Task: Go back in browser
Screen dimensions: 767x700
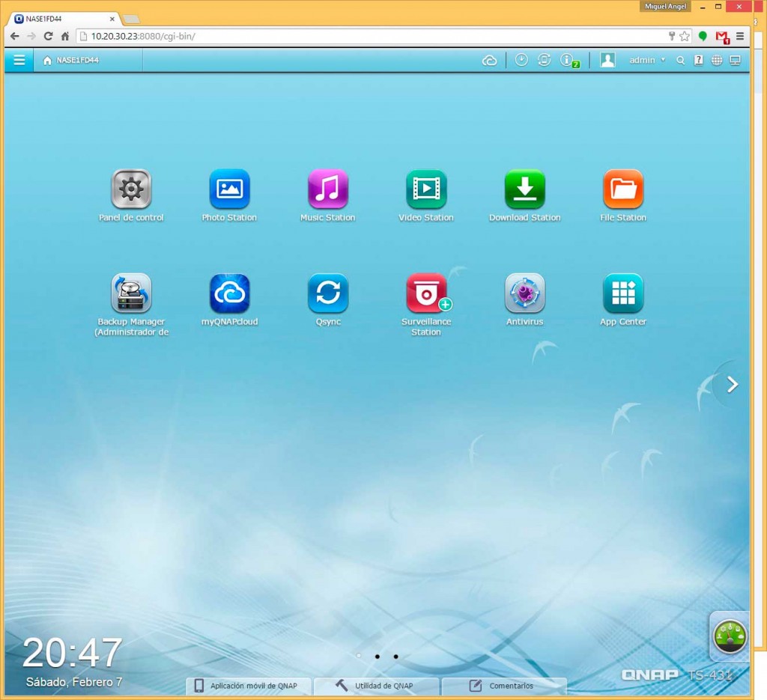Action: pyautogui.click(x=15, y=36)
